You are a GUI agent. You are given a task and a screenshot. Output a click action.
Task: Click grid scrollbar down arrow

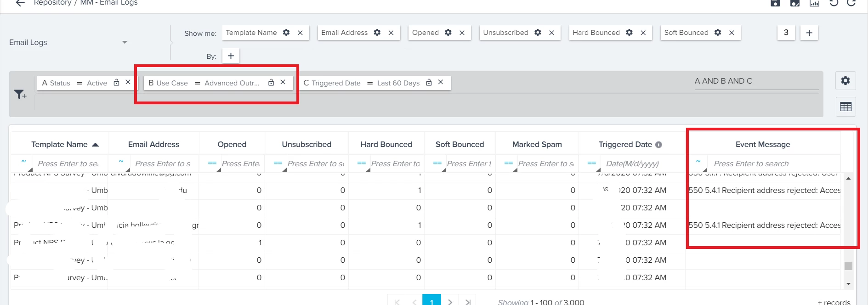(848, 284)
